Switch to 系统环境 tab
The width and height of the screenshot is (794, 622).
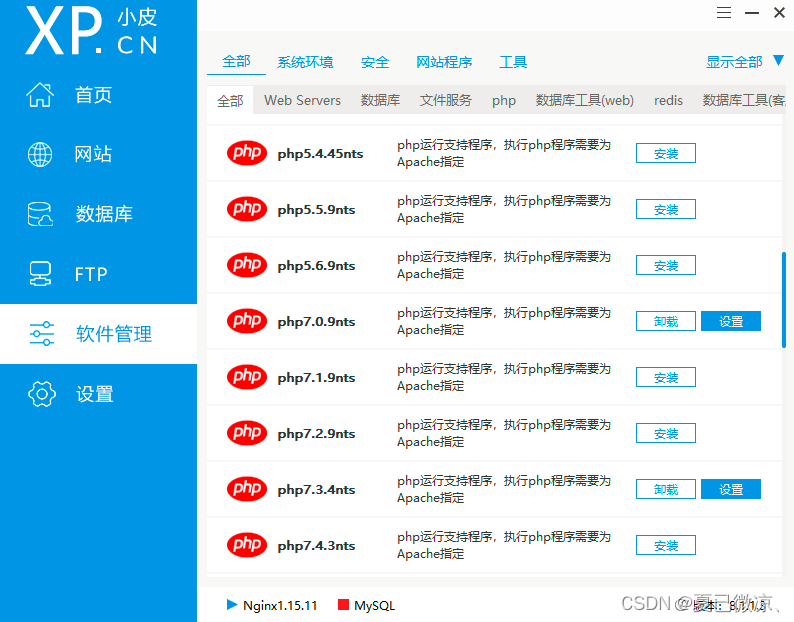[x=305, y=62]
